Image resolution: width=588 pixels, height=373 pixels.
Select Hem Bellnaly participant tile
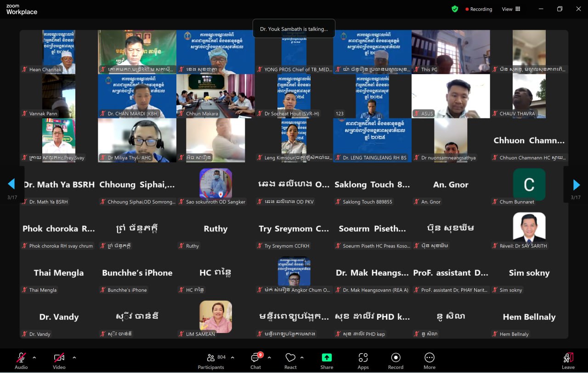[x=529, y=316]
